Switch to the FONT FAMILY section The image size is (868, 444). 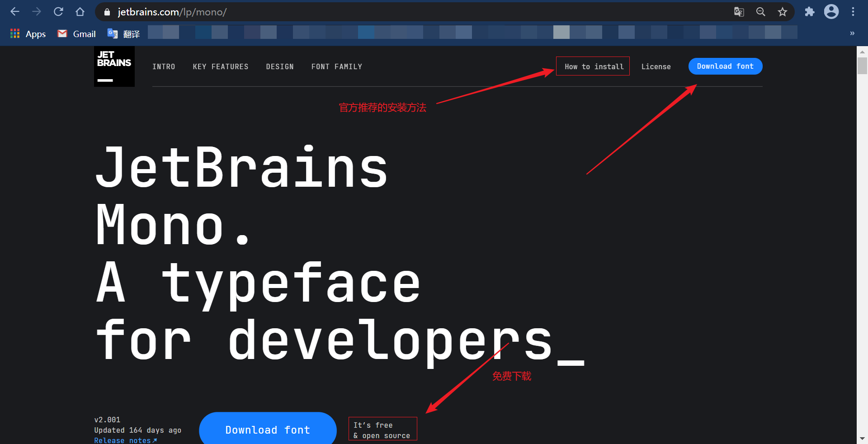pyautogui.click(x=336, y=66)
